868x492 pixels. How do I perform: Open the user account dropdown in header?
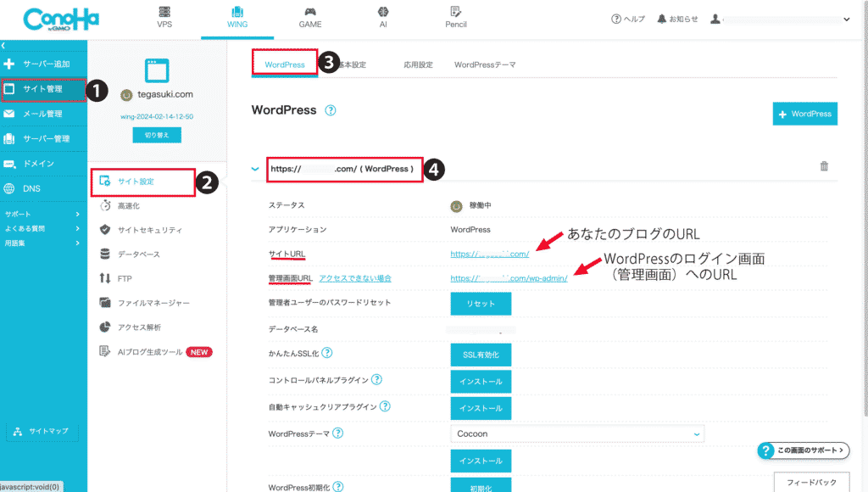click(780, 19)
